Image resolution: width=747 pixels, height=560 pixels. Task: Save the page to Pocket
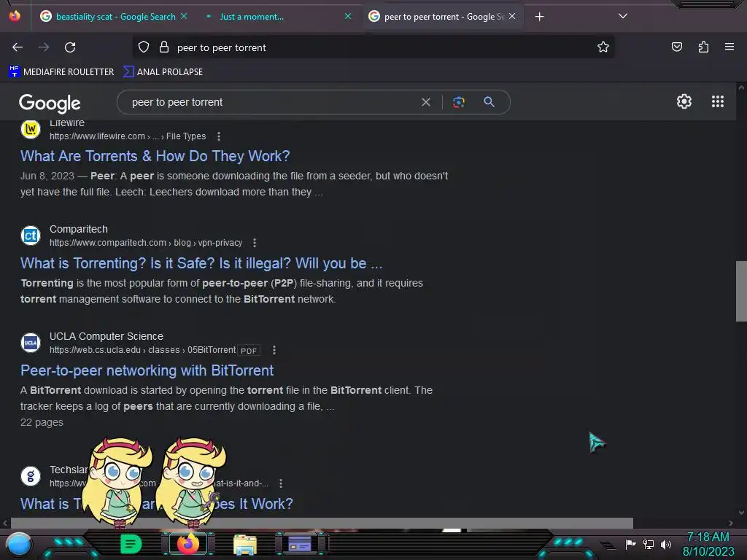[x=676, y=47]
